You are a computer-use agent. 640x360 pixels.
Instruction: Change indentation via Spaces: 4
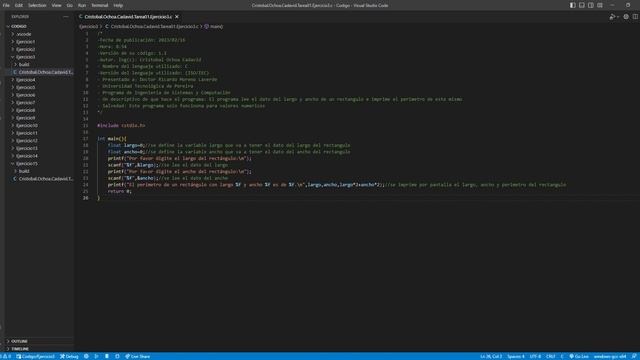tap(516, 356)
